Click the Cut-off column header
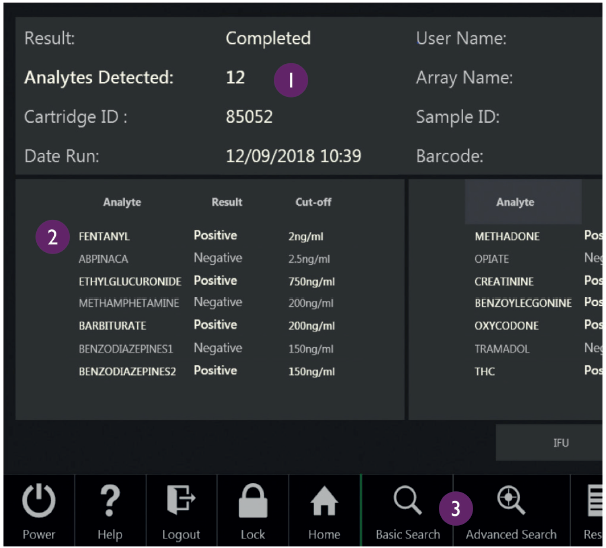This screenshot has height=548, width=606. tap(313, 202)
